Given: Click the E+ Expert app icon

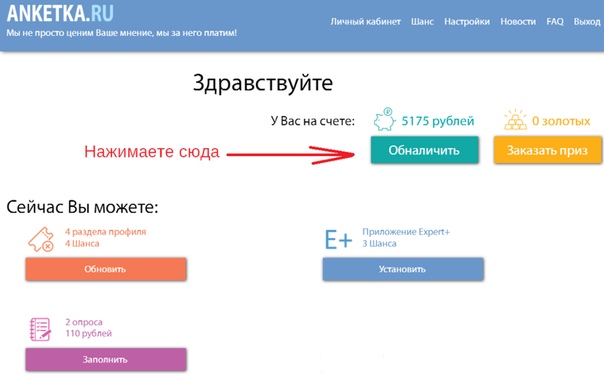Looking at the screenshot, I should [339, 239].
